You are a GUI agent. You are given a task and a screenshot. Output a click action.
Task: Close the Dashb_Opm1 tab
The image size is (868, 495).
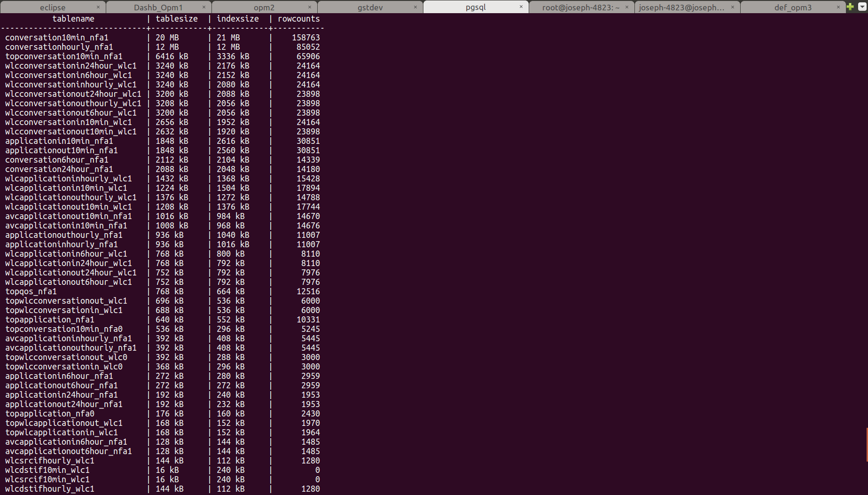click(203, 7)
